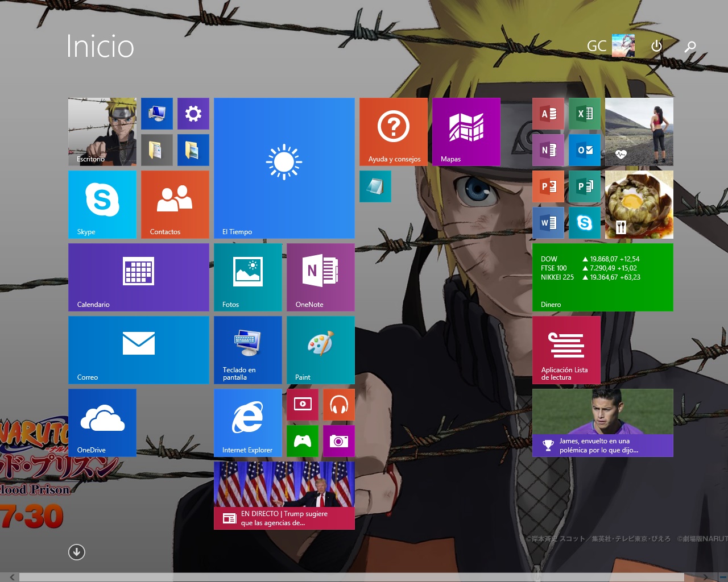Image resolution: width=728 pixels, height=582 pixels.
Task: Open the GC account picture
Action: point(624,45)
